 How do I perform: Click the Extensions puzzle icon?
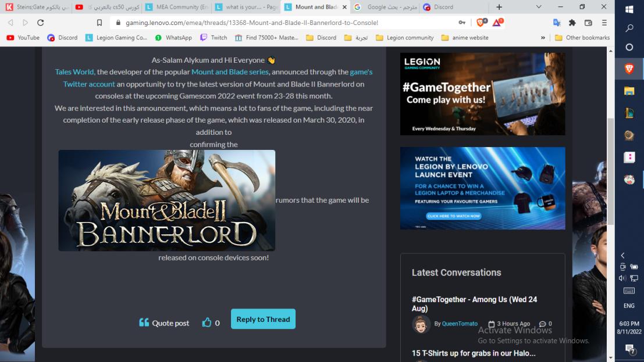[572, 22]
